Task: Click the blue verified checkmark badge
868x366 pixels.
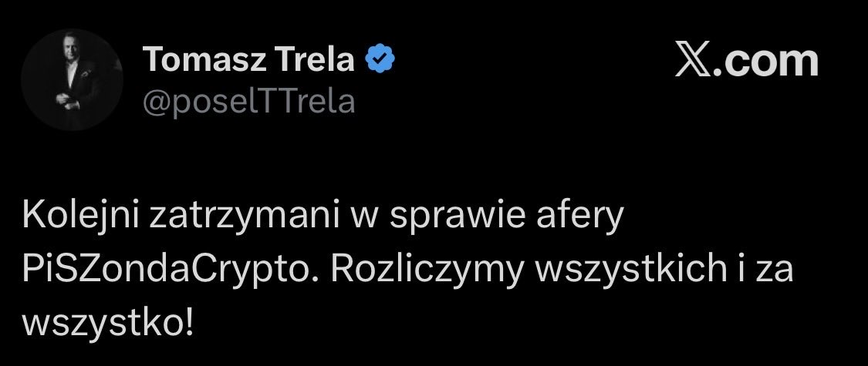Action: coord(380,59)
